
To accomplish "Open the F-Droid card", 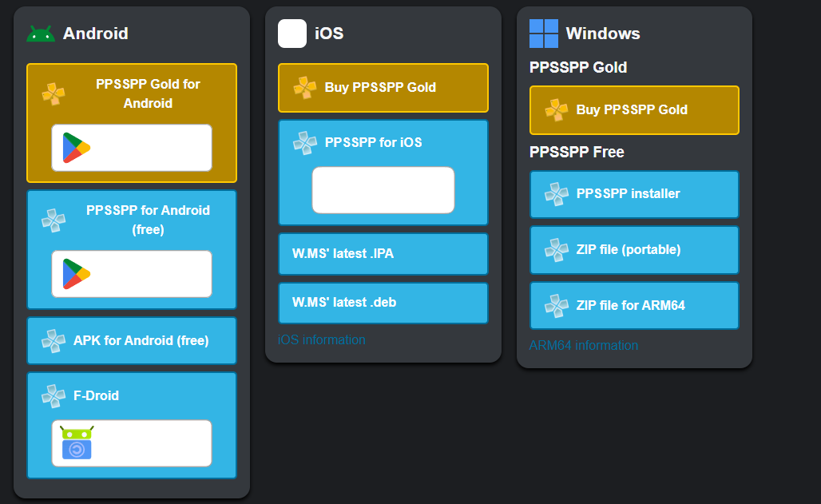I will click(x=132, y=426).
